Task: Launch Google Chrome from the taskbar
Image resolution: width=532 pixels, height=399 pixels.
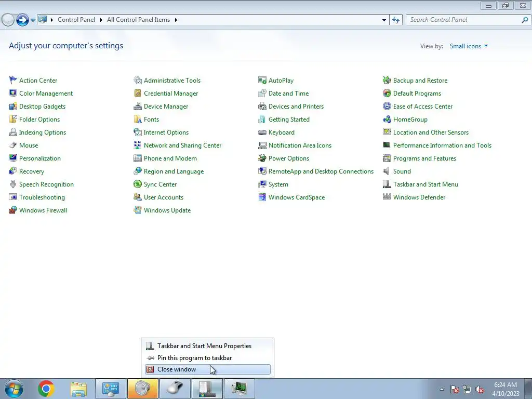Action: 46,389
